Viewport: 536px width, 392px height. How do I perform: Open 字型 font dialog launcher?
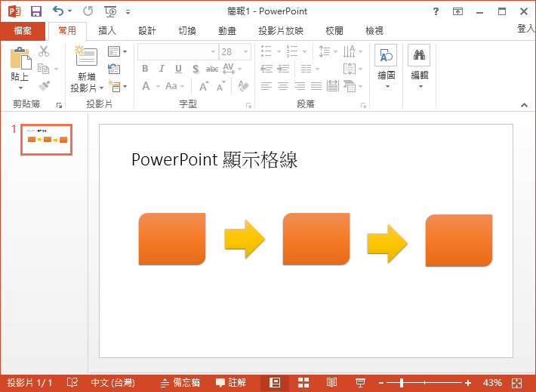click(248, 105)
